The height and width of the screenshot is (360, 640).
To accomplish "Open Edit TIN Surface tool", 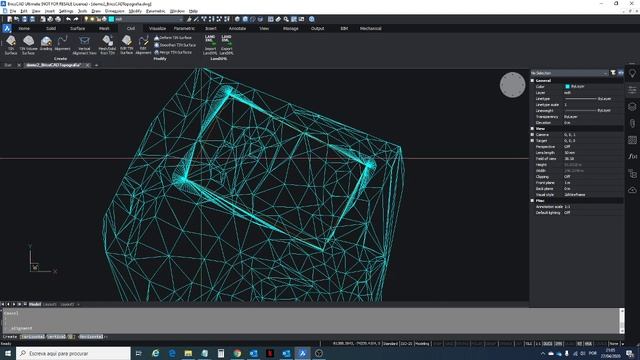I will [127, 44].
